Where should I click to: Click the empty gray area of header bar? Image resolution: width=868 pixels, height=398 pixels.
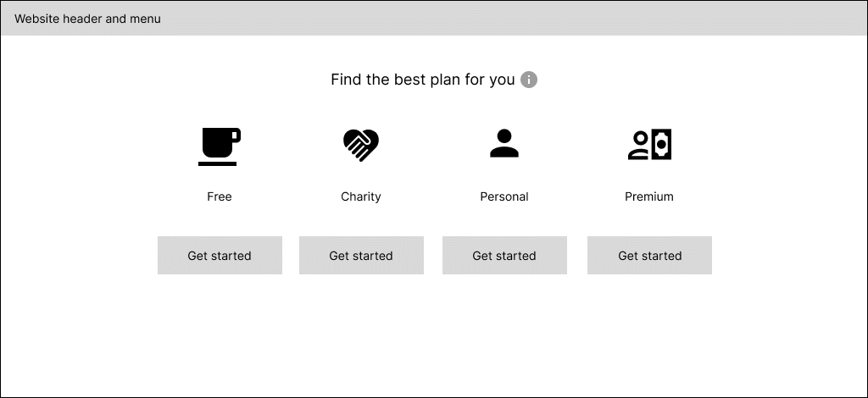pyautogui.click(x=515, y=19)
